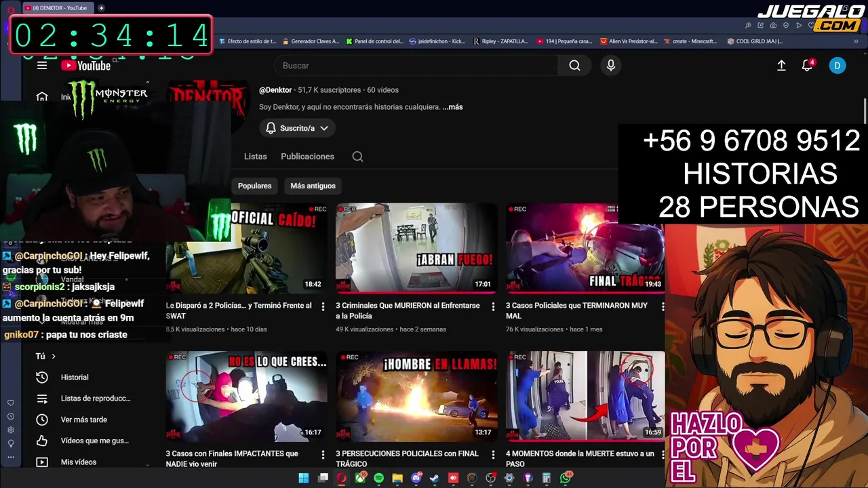This screenshot has width=868, height=488.
Task: Open Xbox app from taskbar
Action: [x=360, y=478]
